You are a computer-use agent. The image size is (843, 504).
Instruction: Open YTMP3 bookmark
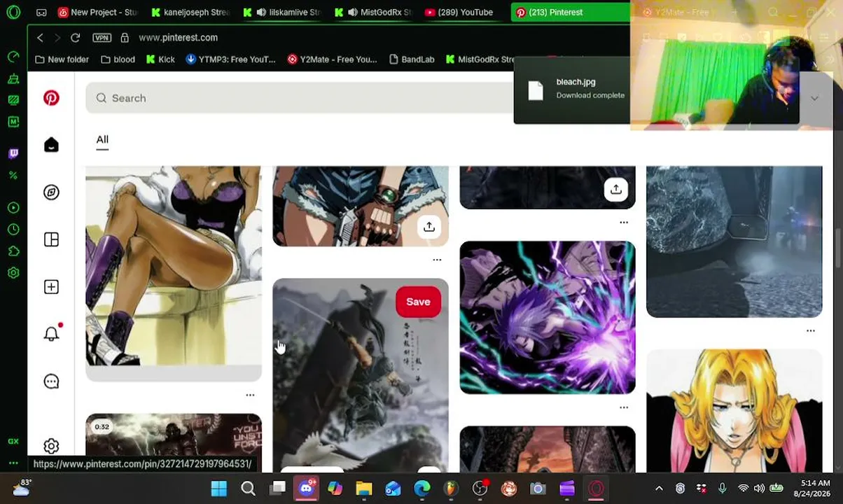pyautogui.click(x=230, y=59)
